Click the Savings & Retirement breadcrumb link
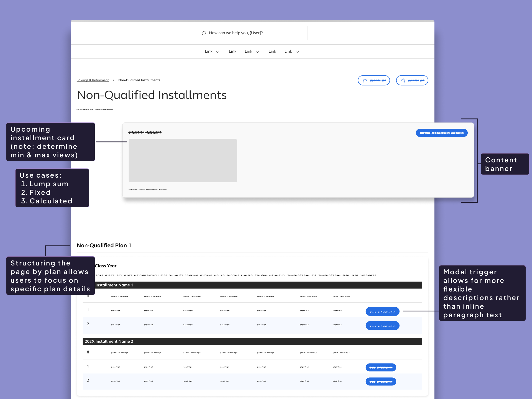This screenshot has width=532, height=399. [x=93, y=80]
